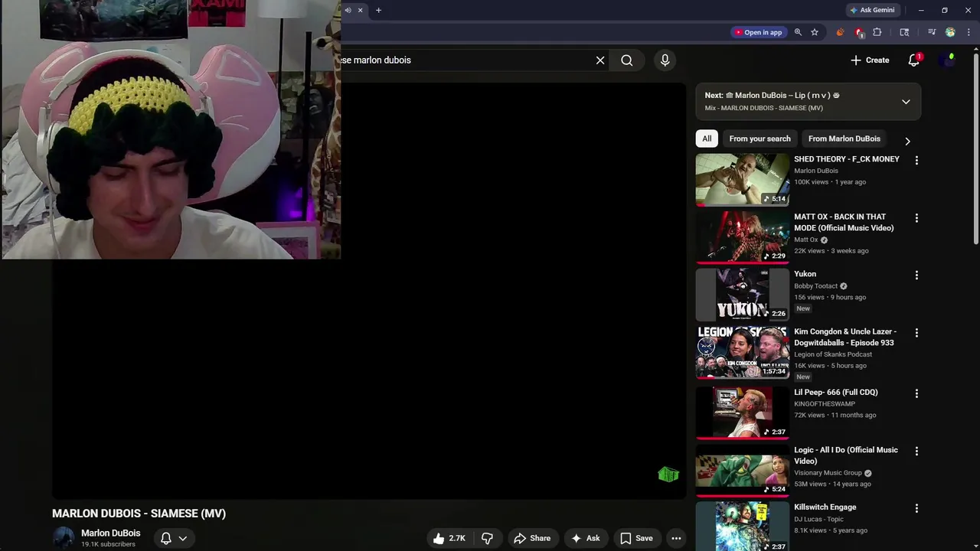Open the MATT OX - BACK IN THAT MODE title
Viewport: 980px width, 551px height.
tap(844, 223)
